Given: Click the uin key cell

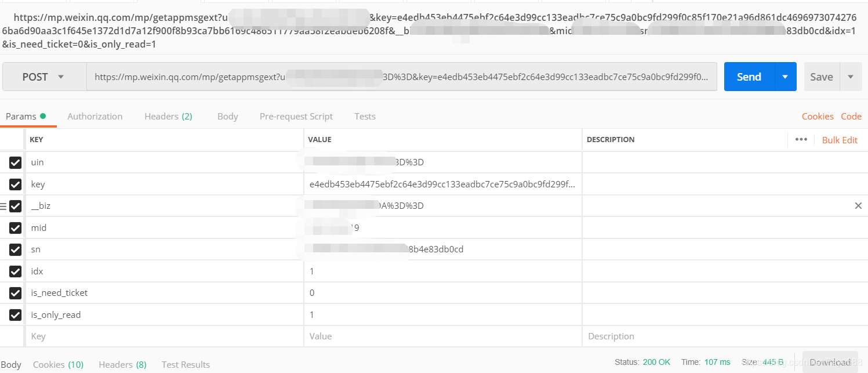Looking at the screenshot, I should pyautogui.click(x=164, y=162).
